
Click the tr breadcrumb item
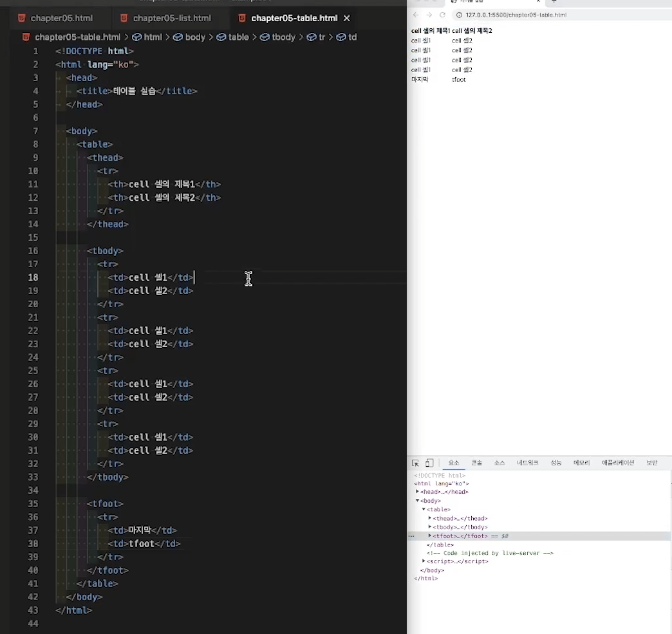(322, 37)
